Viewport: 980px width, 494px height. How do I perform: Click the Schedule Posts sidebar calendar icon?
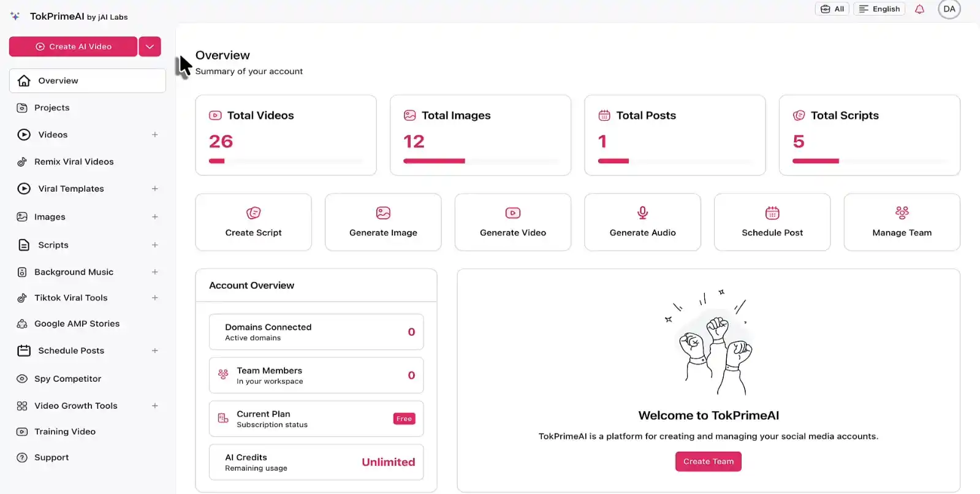click(x=24, y=351)
